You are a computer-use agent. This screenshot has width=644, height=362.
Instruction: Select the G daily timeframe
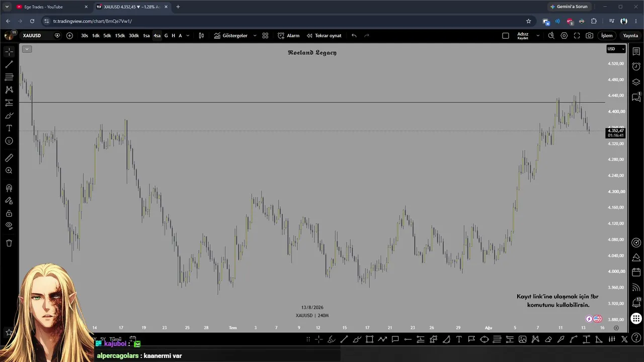tap(166, 36)
